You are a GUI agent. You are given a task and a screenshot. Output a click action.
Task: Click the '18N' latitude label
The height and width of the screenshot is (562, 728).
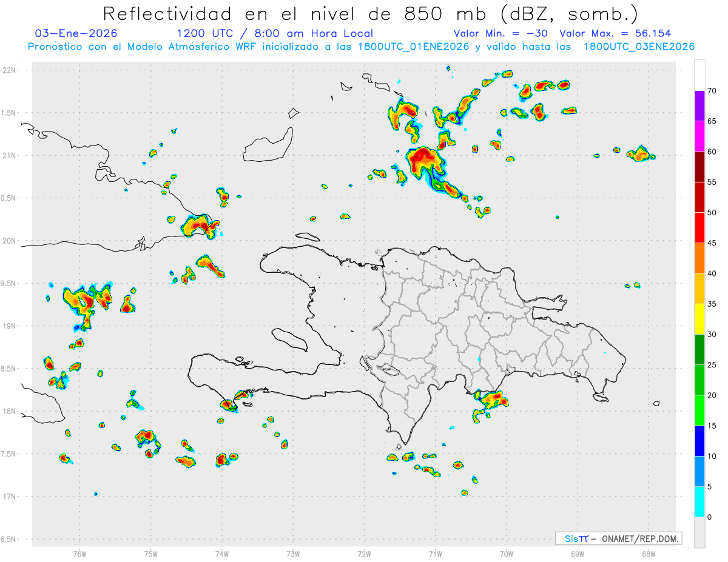[10, 411]
